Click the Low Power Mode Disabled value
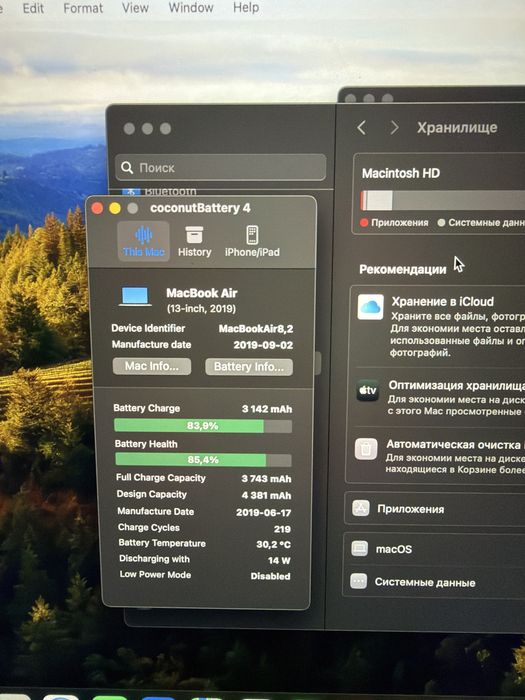The height and width of the screenshot is (700, 525). [270, 576]
